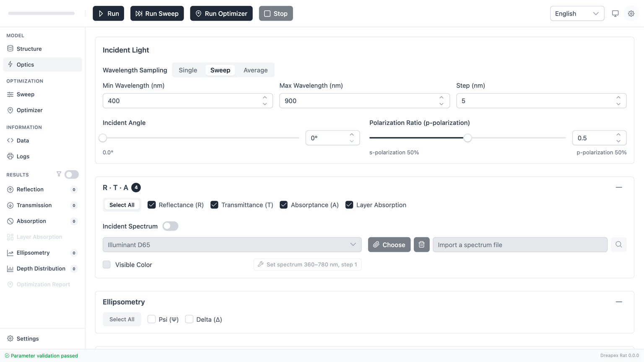The height and width of the screenshot is (362, 644).
Task: Open the English language dropdown
Action: [576, 13]
